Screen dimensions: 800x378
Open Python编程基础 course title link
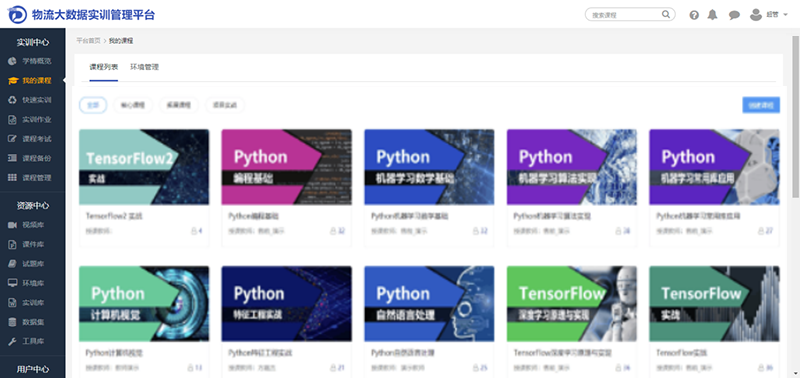(254, 216)
